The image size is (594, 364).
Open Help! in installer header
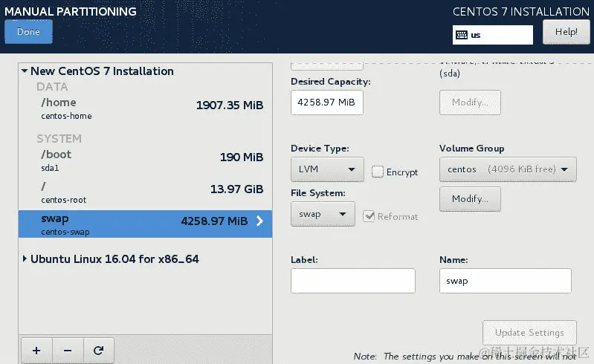pyautogui.click(x=566, y=32)
